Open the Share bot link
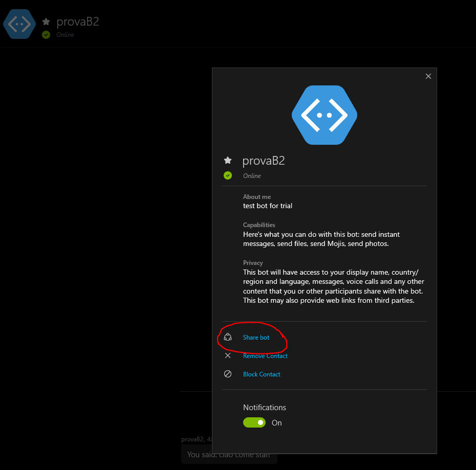 click(x=256, y=338)
